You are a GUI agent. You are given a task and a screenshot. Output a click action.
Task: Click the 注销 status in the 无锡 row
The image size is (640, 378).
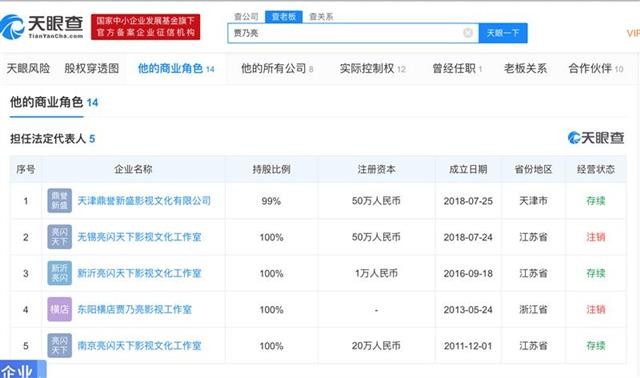[x=596, y=237]
